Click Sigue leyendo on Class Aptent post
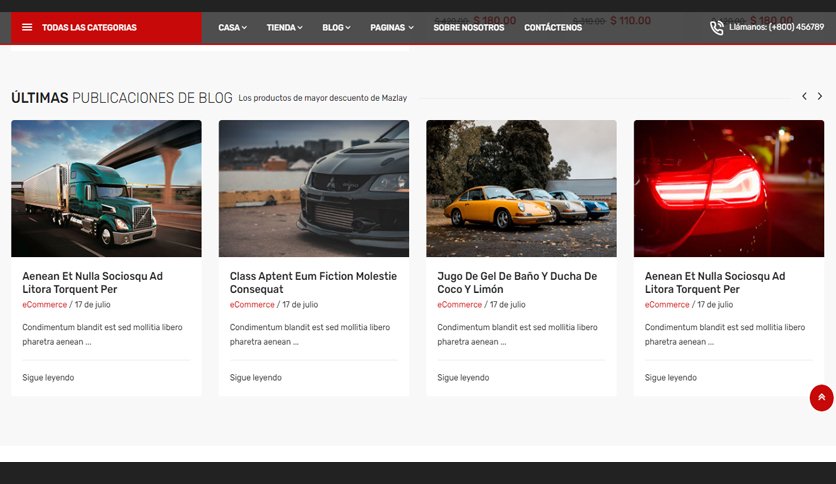 [x=255, y=377]
